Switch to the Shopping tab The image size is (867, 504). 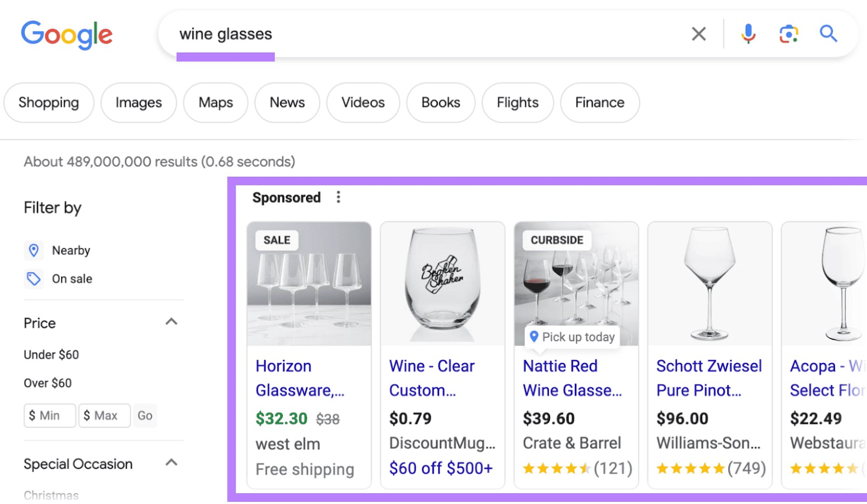pos(48,102)
